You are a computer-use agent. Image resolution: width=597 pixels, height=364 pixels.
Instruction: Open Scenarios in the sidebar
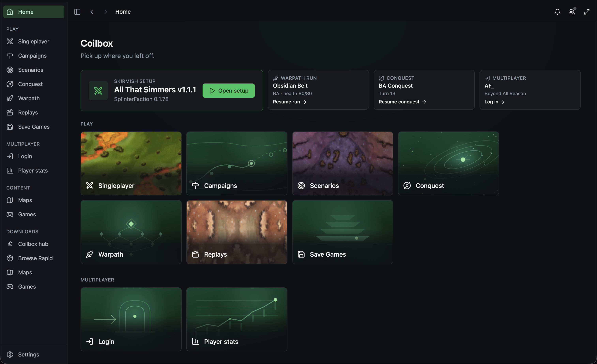point(34,70)
